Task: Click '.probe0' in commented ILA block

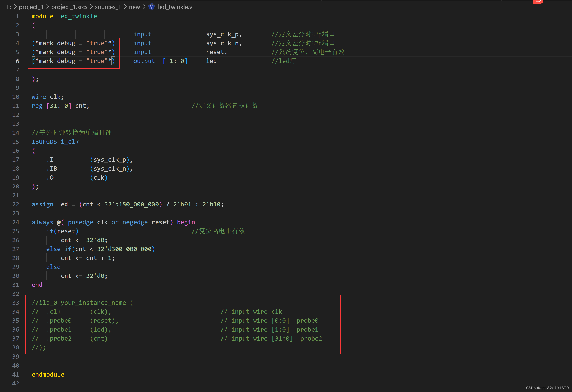Action: (59, 321)
